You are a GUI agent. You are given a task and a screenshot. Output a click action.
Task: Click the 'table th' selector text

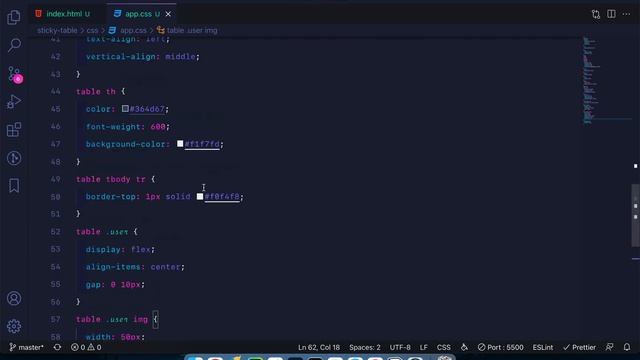(96, 91)
